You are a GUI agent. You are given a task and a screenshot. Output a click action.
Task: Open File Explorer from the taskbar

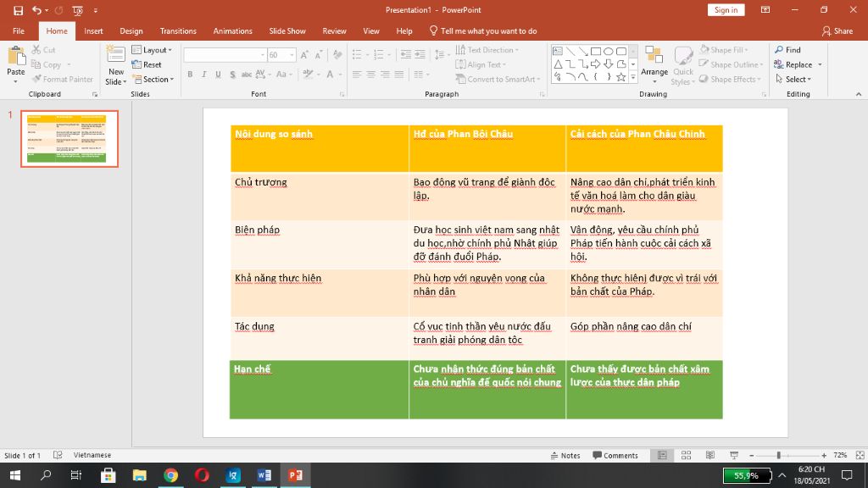coord(140,475)
